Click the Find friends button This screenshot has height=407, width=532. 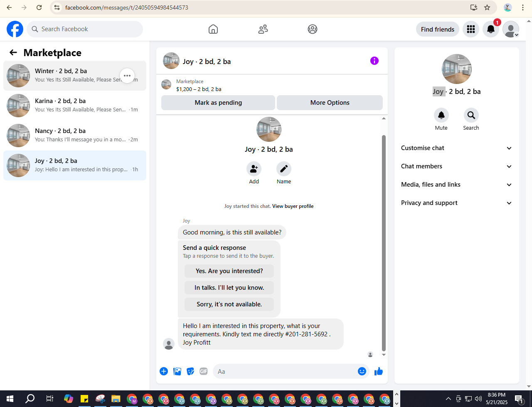point(438,29)
